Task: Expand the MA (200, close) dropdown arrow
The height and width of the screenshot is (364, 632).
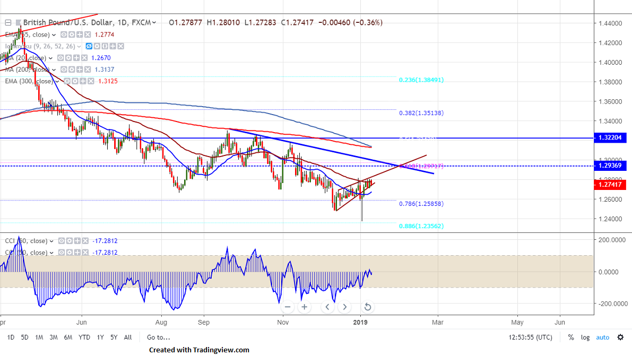Action: (x=54, y=70)
